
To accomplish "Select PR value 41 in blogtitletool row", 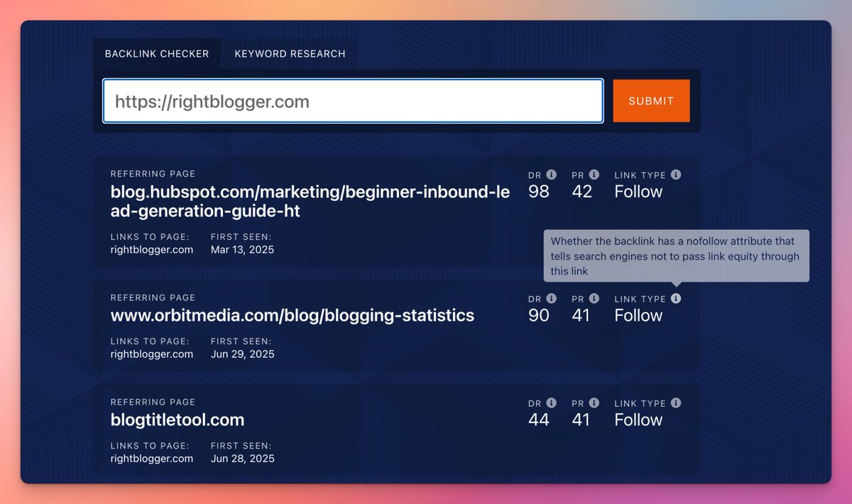I will [581, 420].
